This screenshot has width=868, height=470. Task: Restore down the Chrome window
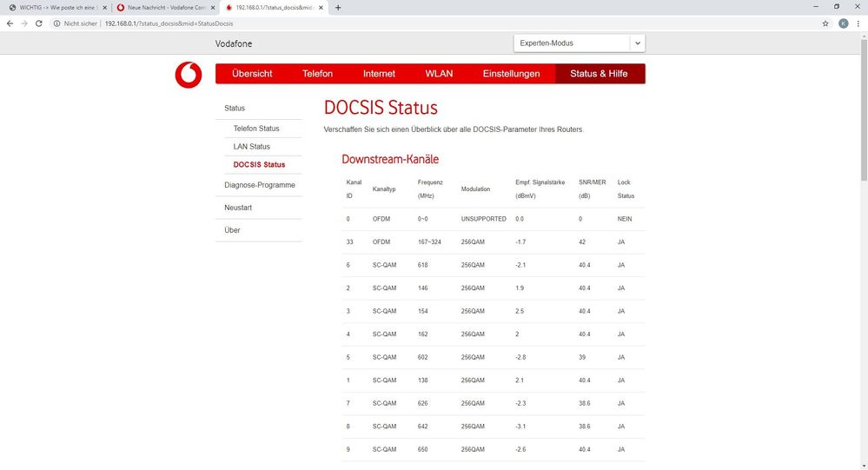(x=837, y=7)
